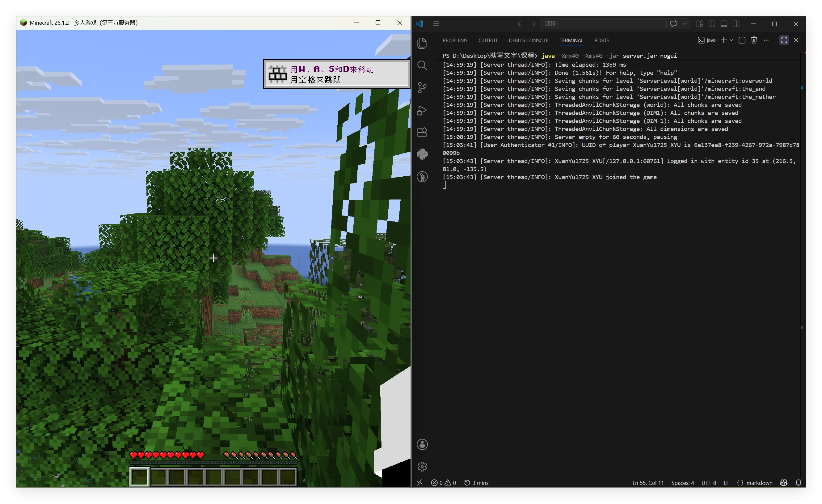Click the "minecraft:the_end" saving chunks line
The width and height of the screenshot is (822, 504).
604,89
